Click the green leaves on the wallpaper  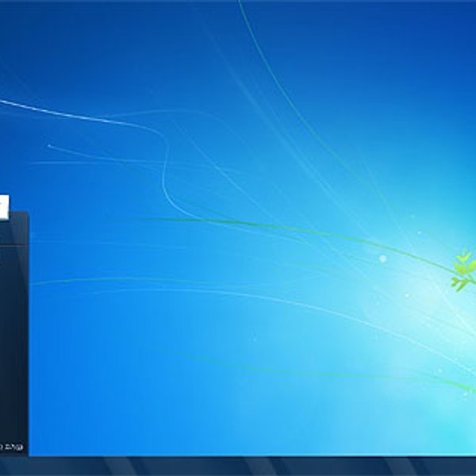[463, 270]
